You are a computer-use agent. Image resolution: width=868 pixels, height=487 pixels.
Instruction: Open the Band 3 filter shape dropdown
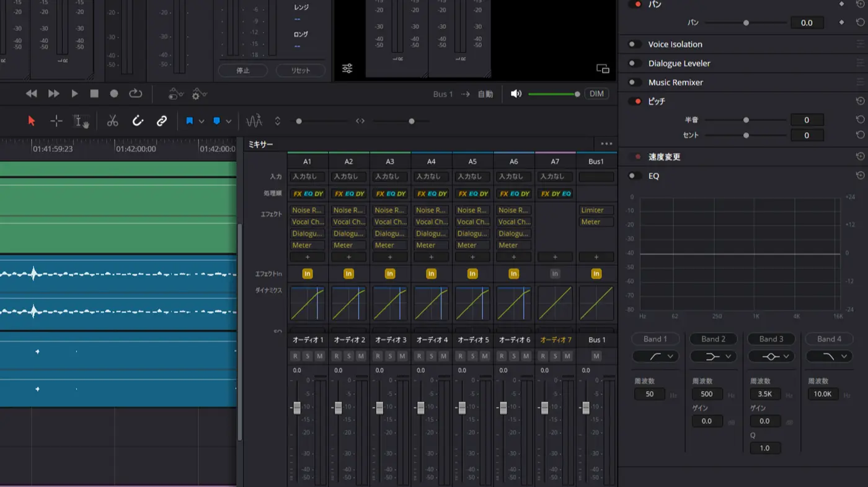coord(771,356)
